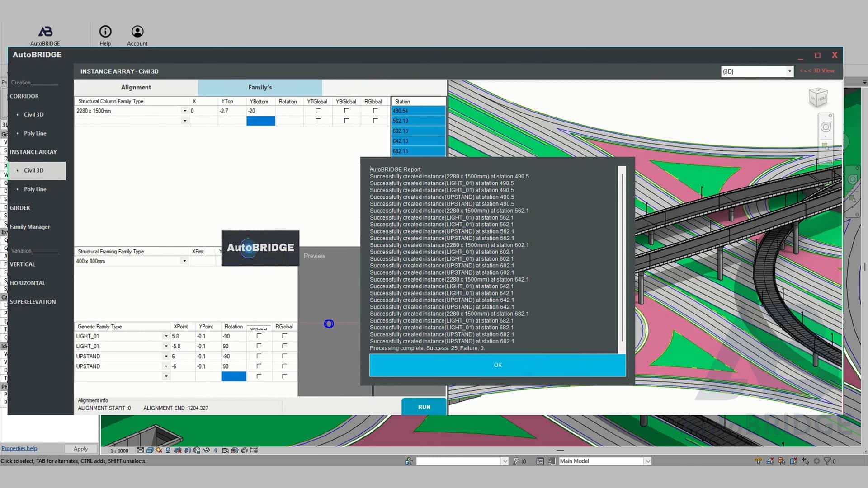Open the 2280 x 1500mm column family dropdown
This screenshot has height=488, width=868.
184,111
